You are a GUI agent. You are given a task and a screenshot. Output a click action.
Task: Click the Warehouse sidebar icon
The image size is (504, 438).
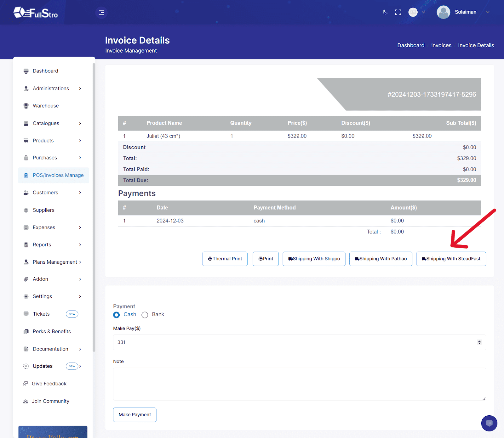click(x=26, y=106)
